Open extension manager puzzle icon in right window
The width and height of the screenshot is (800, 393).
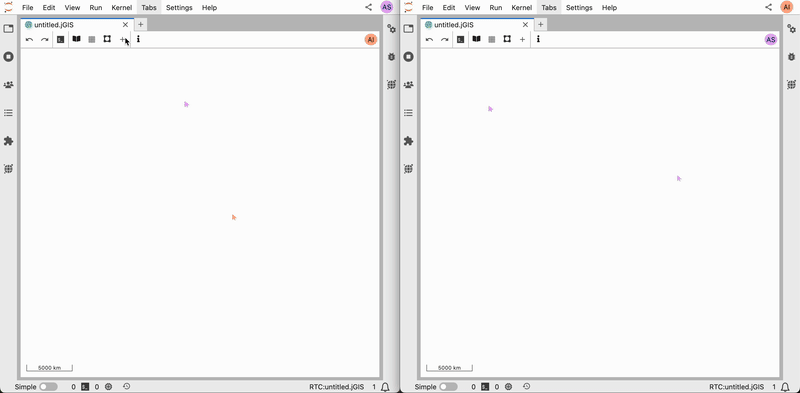click(408, 141)
